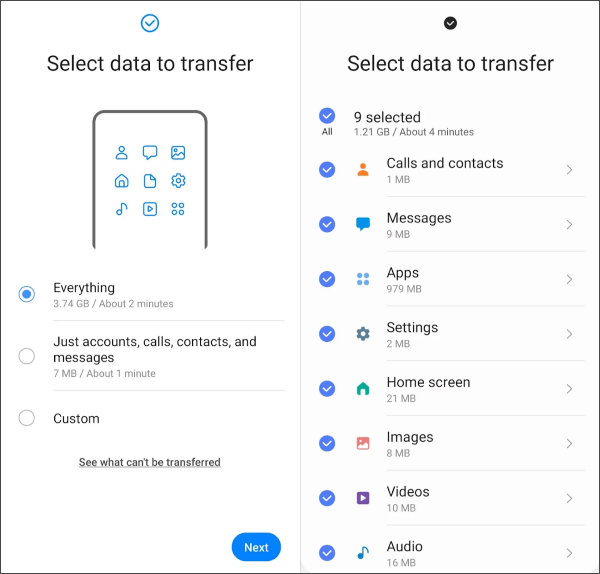Tap the Next button
The height and width of the screenshot is (574, 600).
pos(256,547)
